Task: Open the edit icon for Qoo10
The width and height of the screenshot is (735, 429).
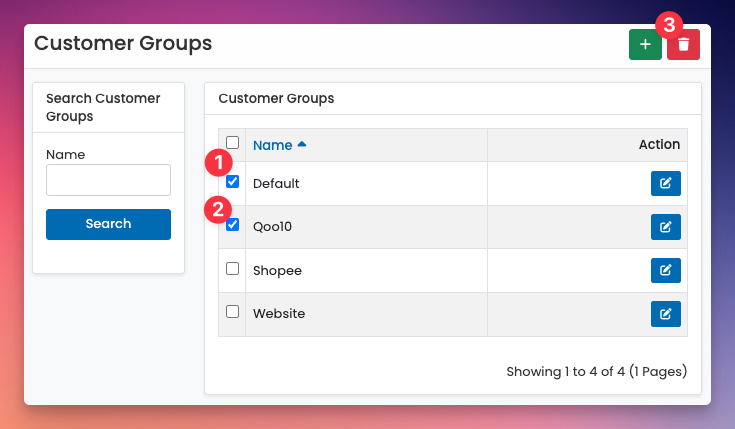Action: tap(665, 227)
